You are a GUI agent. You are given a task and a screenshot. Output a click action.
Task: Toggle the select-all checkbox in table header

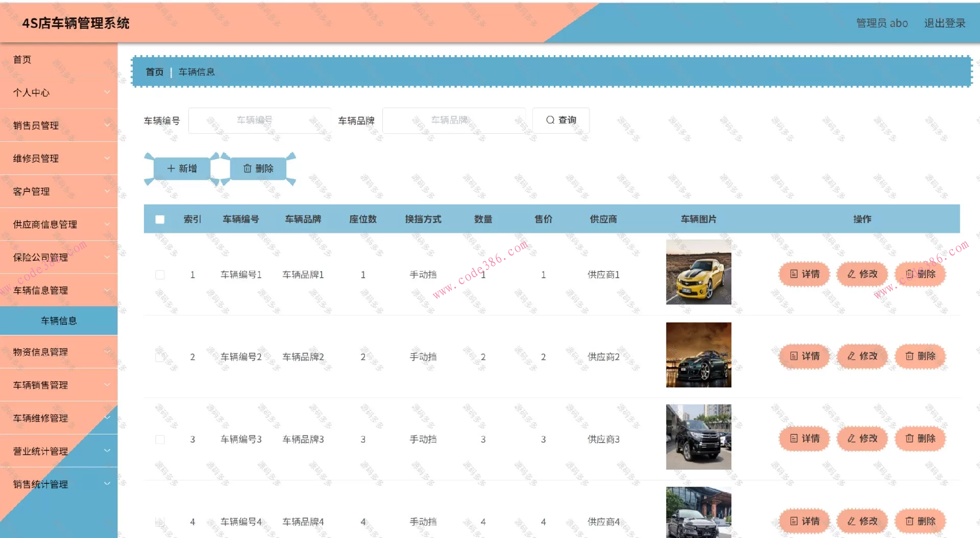[160, 219]
